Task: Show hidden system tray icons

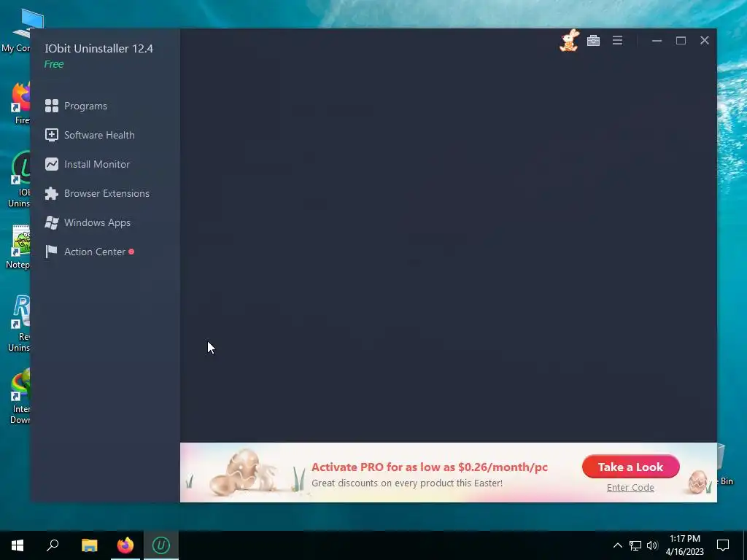Action: pos(617,545)
